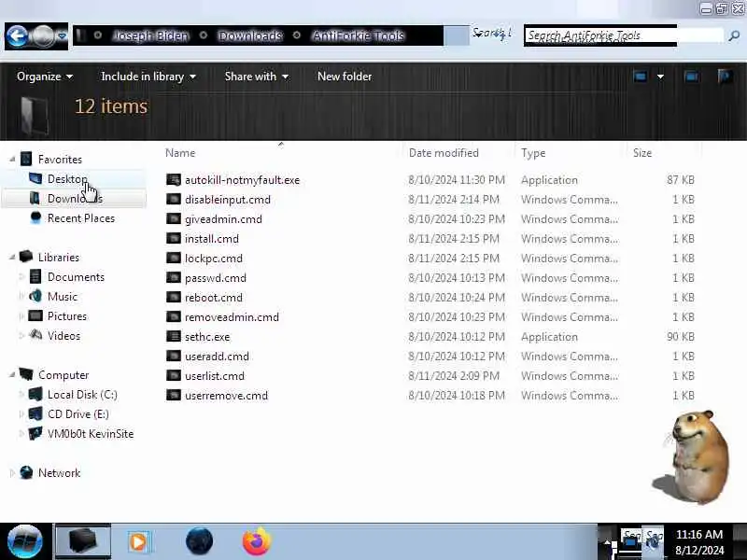Click the Network icon in sidebar
This screenshot has width=747, height=560.
click(26, 472)
